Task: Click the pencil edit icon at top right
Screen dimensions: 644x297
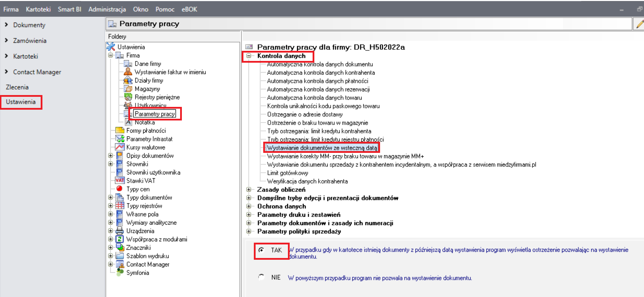Action: [x=639, y=24]
